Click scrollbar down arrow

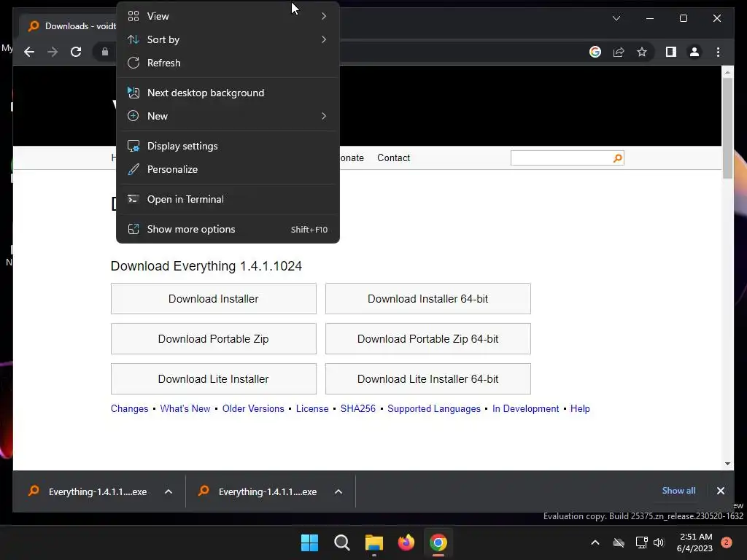click(x=727, y=463)
